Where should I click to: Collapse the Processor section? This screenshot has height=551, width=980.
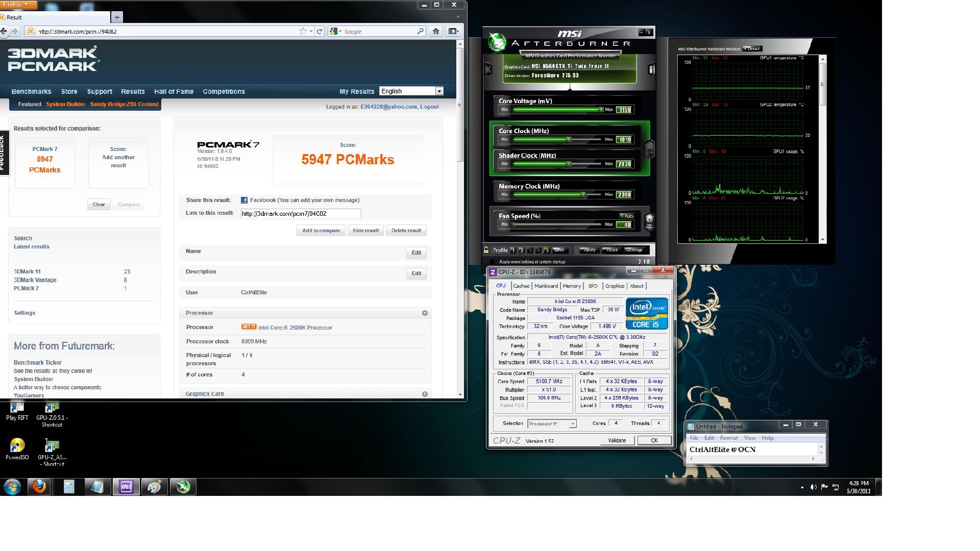[425, 313]
